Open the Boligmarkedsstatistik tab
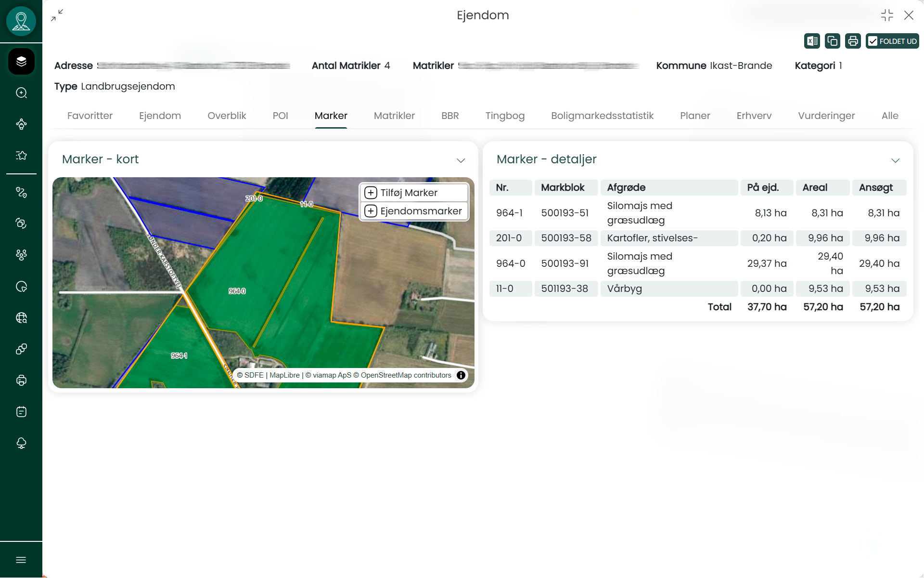 602,116
